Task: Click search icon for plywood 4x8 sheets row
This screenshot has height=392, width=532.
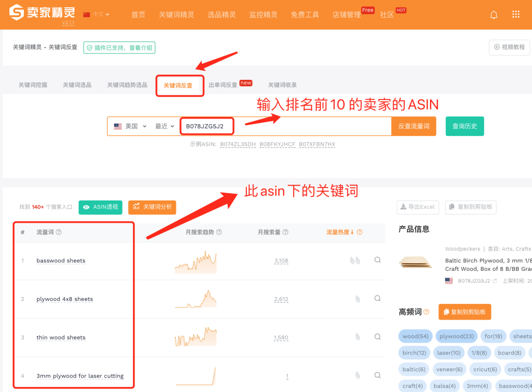Action: point(377,298)
